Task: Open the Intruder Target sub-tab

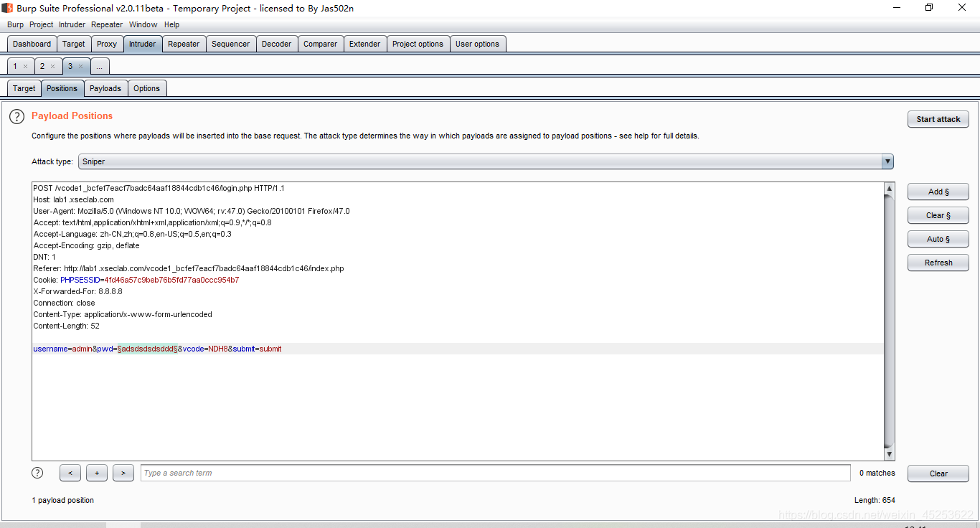Action: (x=24, y=88)
